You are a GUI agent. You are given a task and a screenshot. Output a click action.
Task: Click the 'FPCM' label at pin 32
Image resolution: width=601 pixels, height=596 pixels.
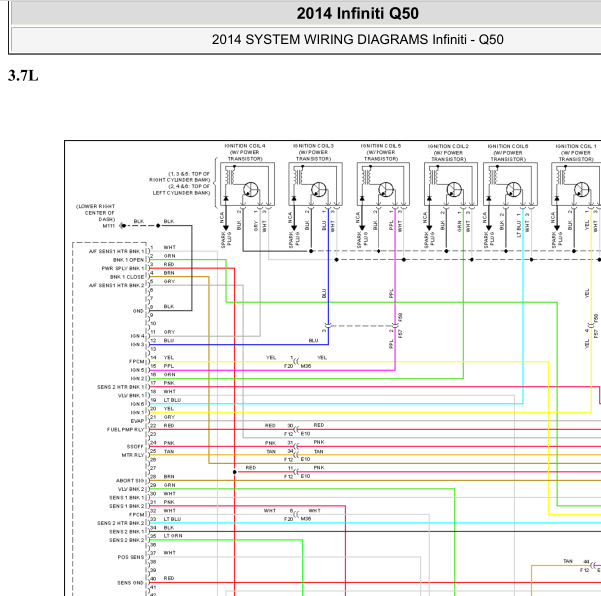click(x=137, y=515)
